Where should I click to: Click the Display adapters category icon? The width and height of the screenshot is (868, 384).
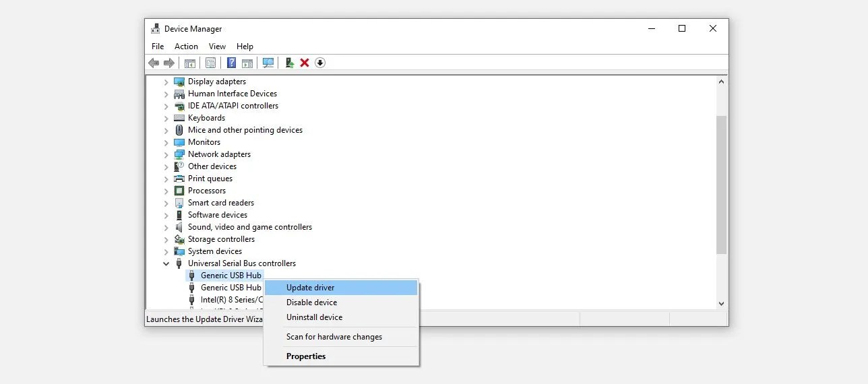[179, 82]
